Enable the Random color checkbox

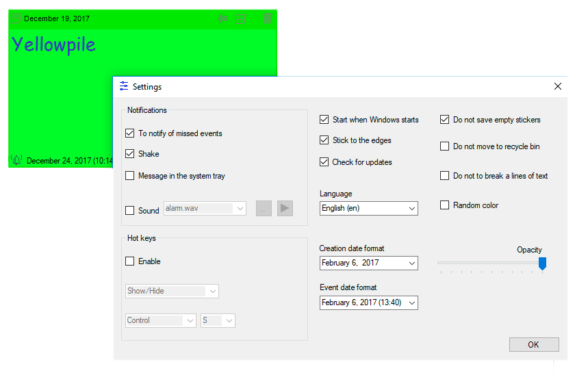click(x=444, y=205)
